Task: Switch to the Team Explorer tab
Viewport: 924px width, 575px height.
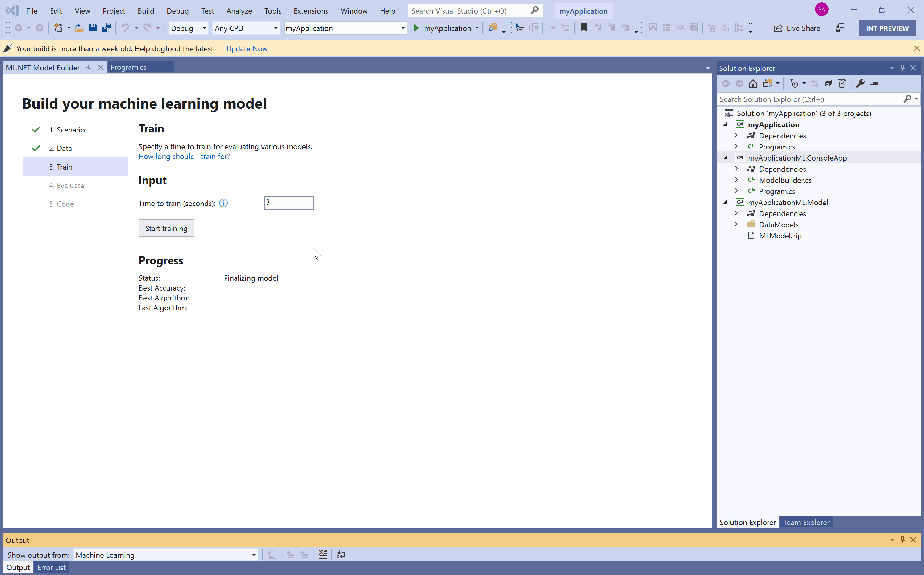Action: (806, 522)
